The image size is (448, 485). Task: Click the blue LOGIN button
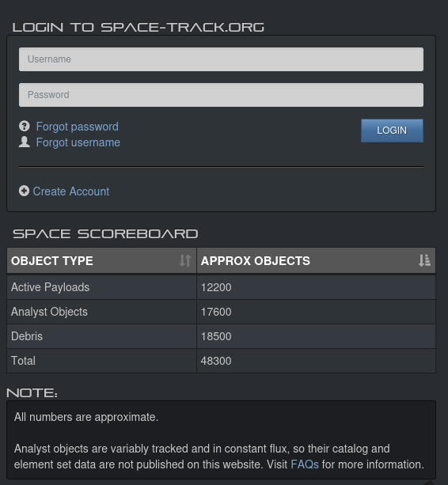tap(392, 131)
